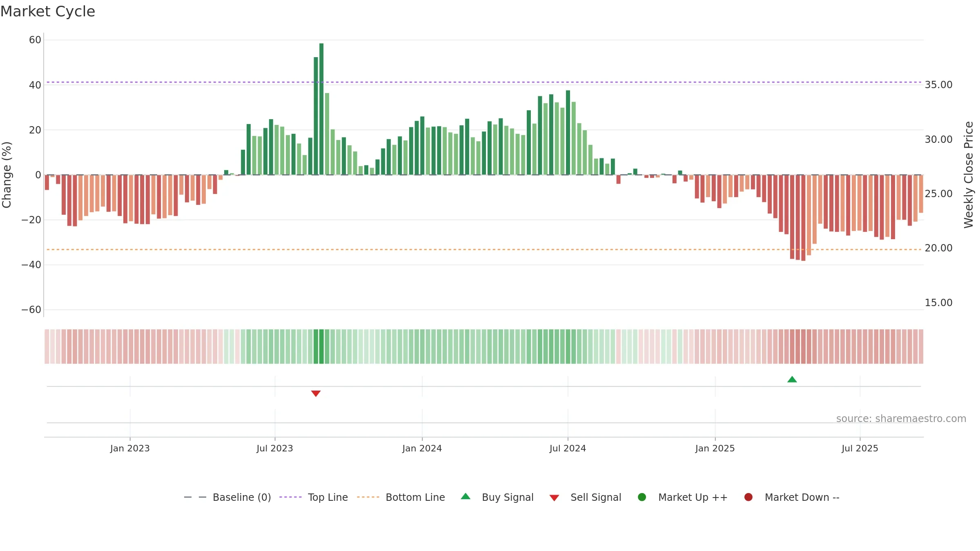Viewport: 980px width, 551px height.
Task: Toggle Top Line legend entry
Action: (314, 497)
